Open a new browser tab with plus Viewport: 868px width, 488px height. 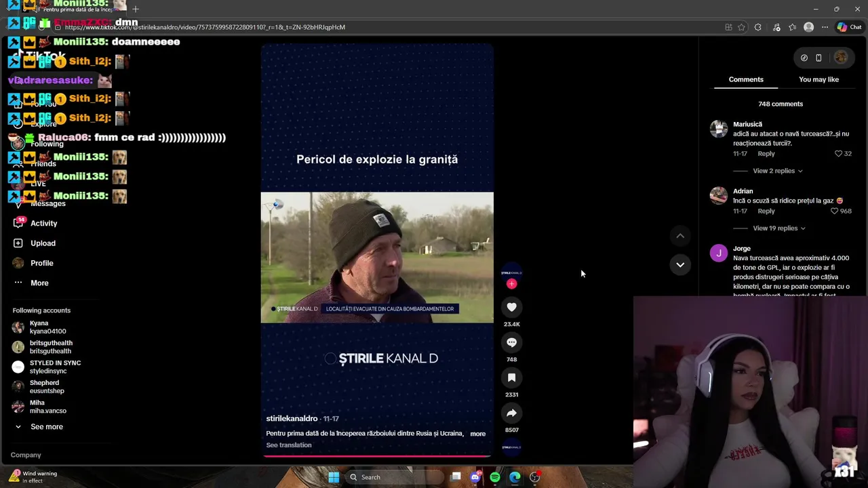135,9
